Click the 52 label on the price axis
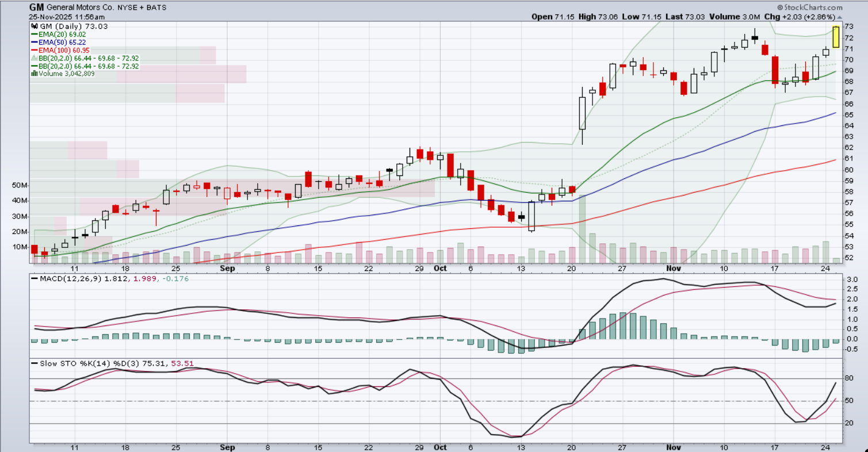This screenshot has height=452, width=868. tap(849, 258)
